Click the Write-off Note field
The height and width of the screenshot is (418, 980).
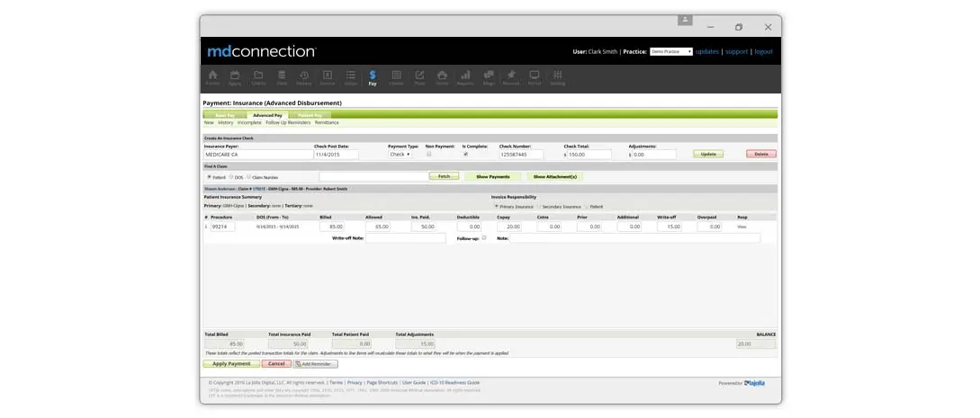(x=406, y=238)
